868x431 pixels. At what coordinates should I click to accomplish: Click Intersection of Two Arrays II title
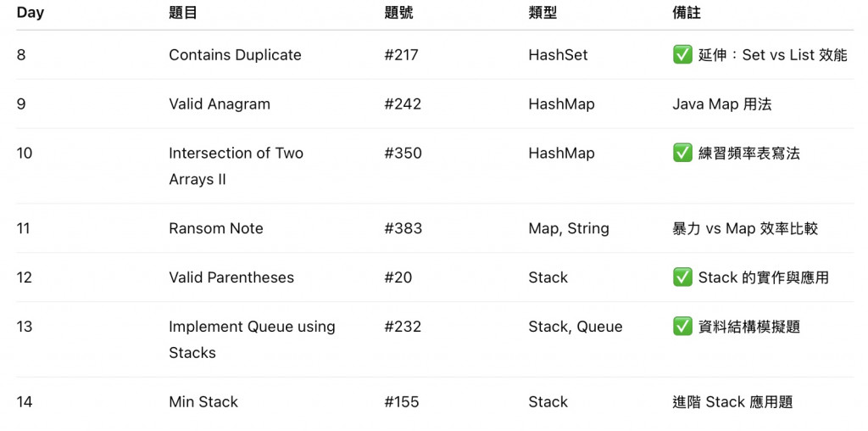click(236, 166)
